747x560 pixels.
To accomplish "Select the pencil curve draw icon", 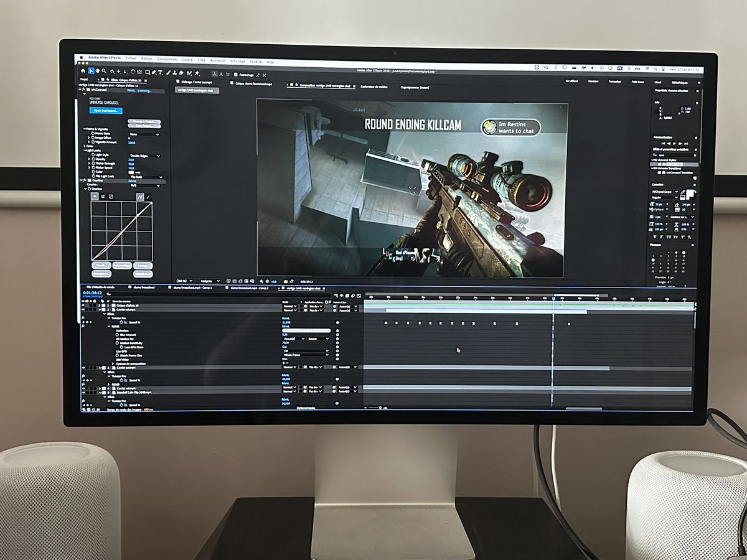I will pos(148,197).
